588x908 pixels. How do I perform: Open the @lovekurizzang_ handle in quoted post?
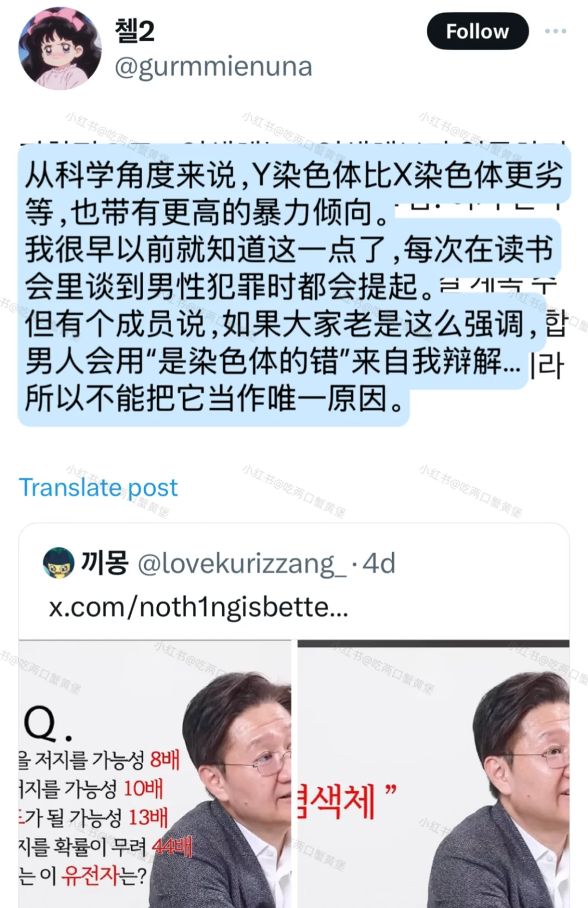click(242, 563)
